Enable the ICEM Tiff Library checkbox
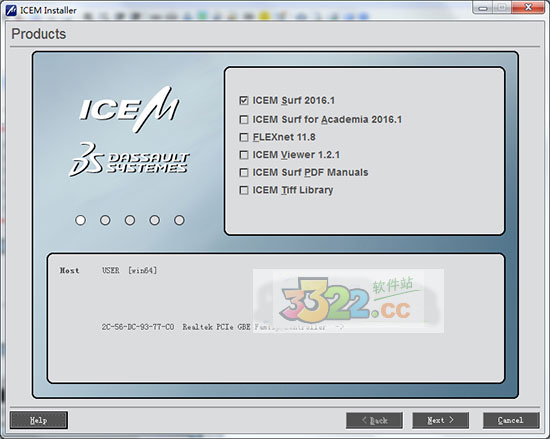 click(243, 190)
